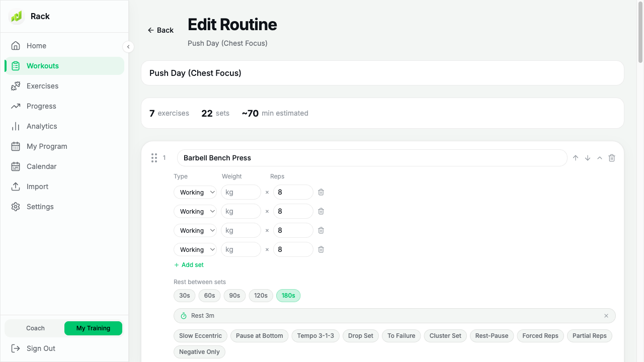Open the set type dropdown on fourth set
Image resolution: width=644 pixels, height=362 pixels.
(195, 249)
